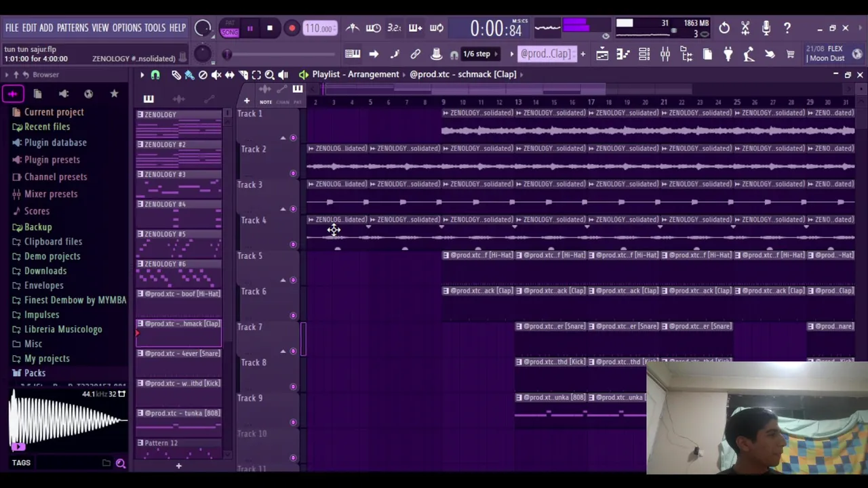This screenshot has width=868, height=488.
Task: Click the tempo 110.000 field
Action: point(319,28)
